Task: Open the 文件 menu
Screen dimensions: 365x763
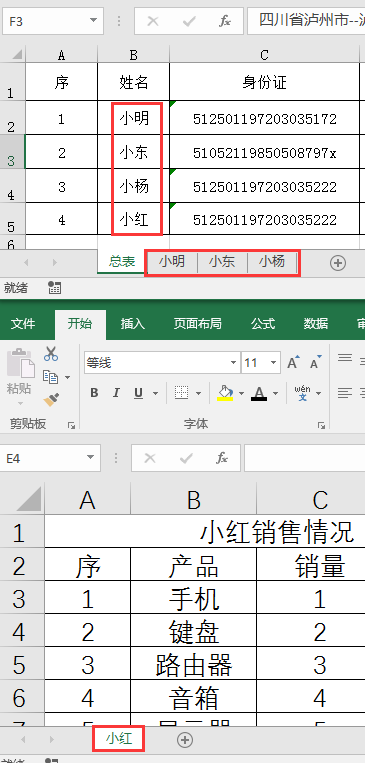Action: click(23, 324)
